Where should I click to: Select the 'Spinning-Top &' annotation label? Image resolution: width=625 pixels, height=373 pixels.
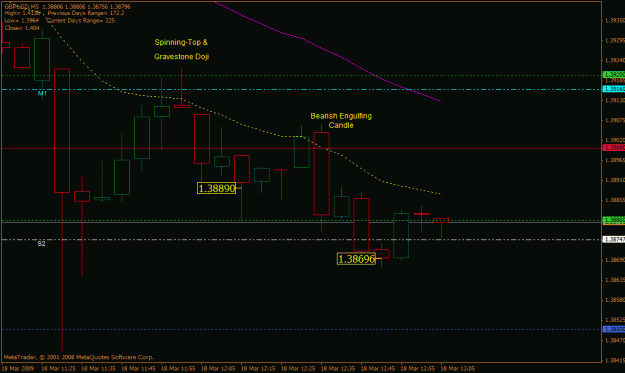pos(181,42)
